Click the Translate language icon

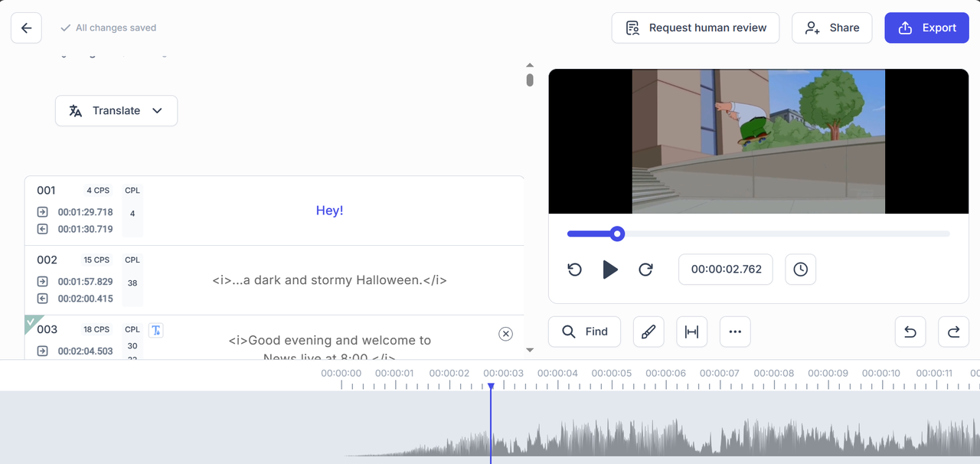tap(75, 110)
